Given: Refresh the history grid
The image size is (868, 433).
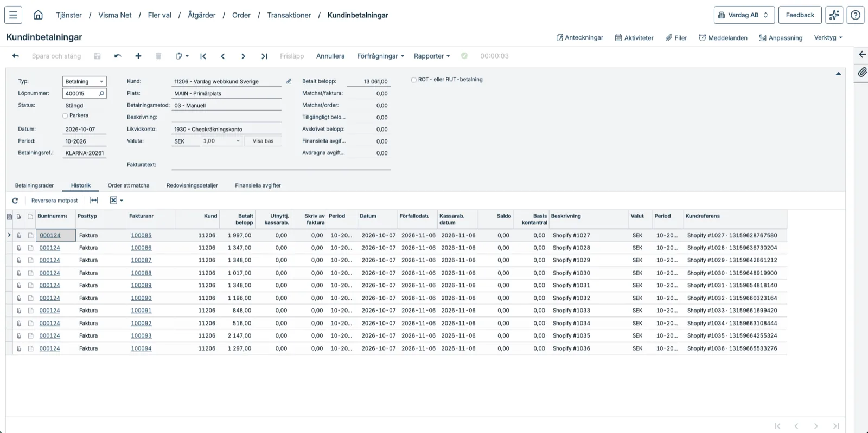Looking at the screenshot, I should pyautogui.click(x=15, y=201).
